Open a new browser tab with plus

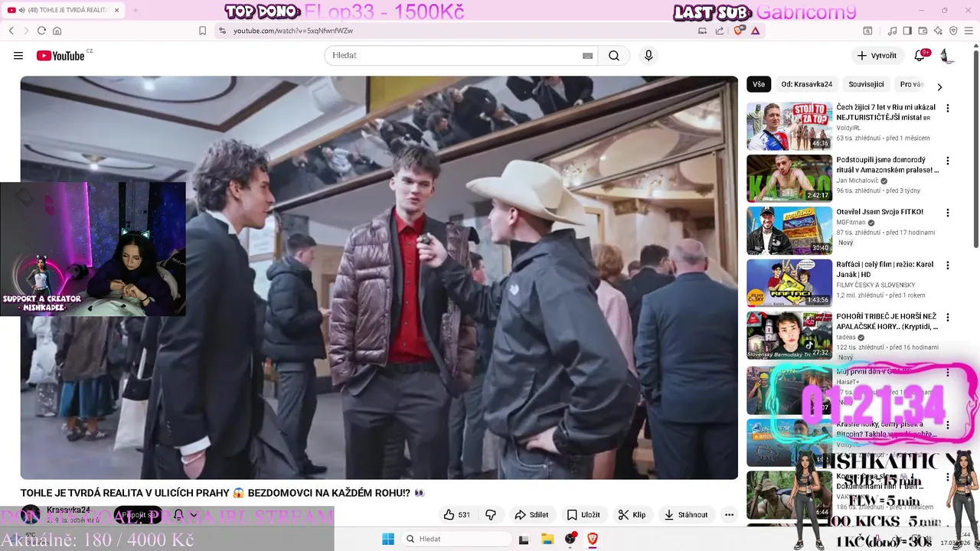click(x=136, y=10)
